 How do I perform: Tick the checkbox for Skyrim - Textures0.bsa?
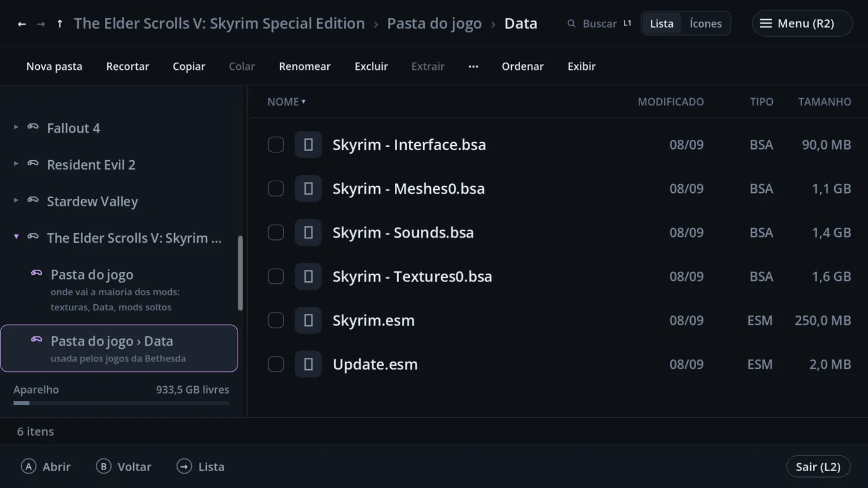coord(275,277)
